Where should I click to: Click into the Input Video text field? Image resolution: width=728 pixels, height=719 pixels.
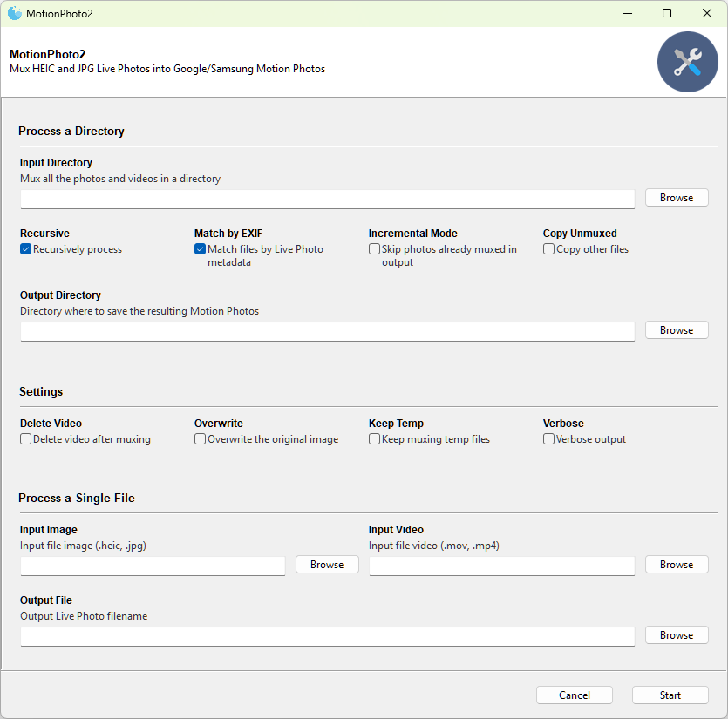(502, 566)
